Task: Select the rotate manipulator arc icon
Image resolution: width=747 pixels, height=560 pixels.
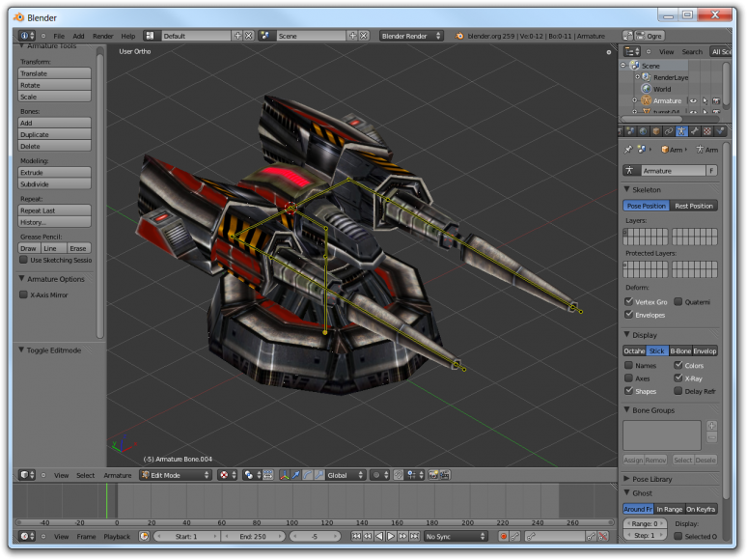Action: tap(307, 475)
